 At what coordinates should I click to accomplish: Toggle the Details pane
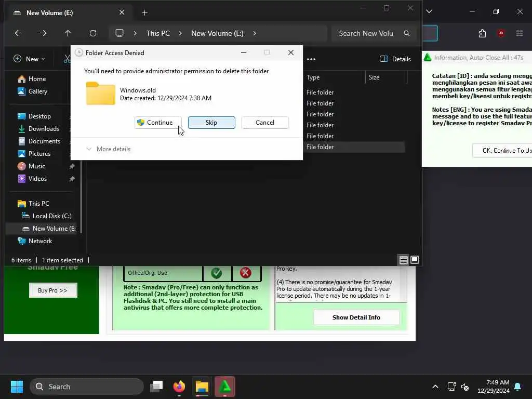[x=395, y=59]
